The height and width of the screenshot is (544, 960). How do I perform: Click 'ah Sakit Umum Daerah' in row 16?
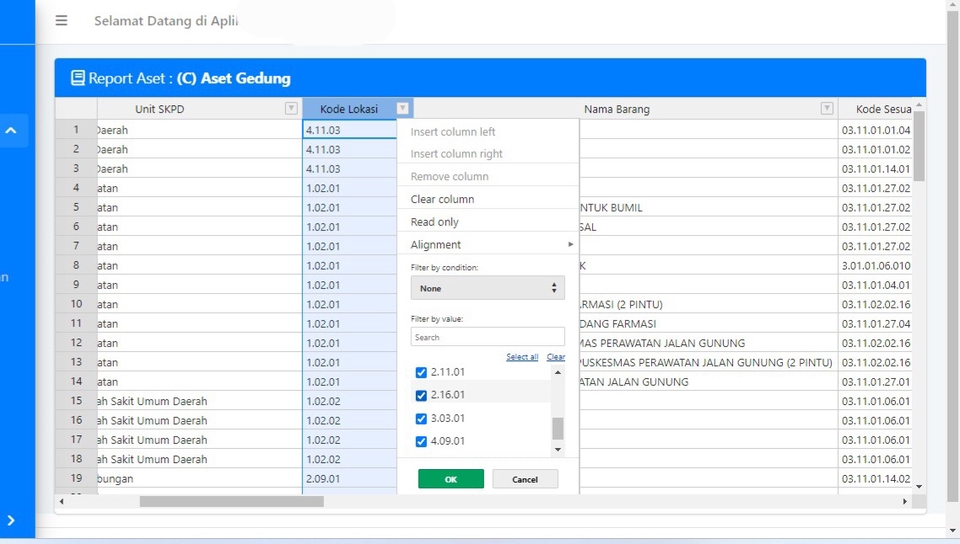coord(200,420)
